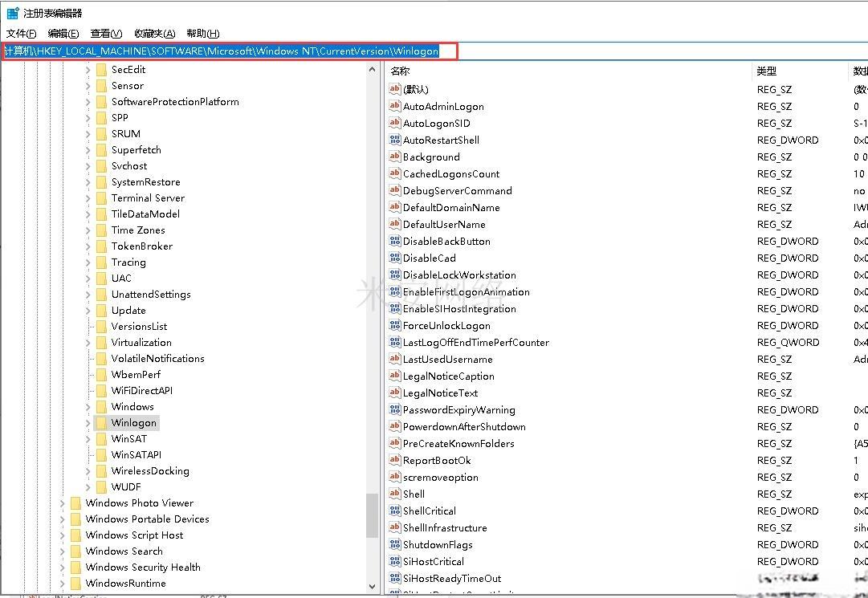Screen dimensions: 868x598
Task: Select the DWORD icon beside ForceUnlockLogon
Action: pyautogui.click(x=395, y=325)
